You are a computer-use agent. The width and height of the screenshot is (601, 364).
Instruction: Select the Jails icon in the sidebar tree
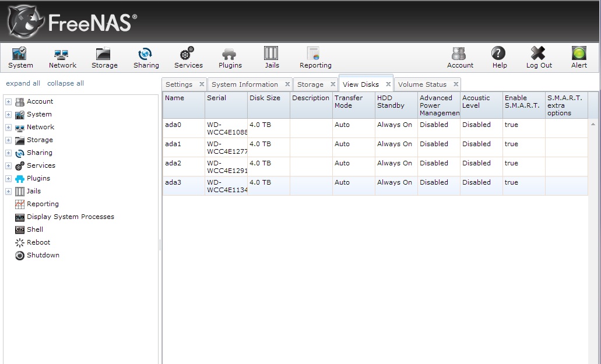pos(20,192)
